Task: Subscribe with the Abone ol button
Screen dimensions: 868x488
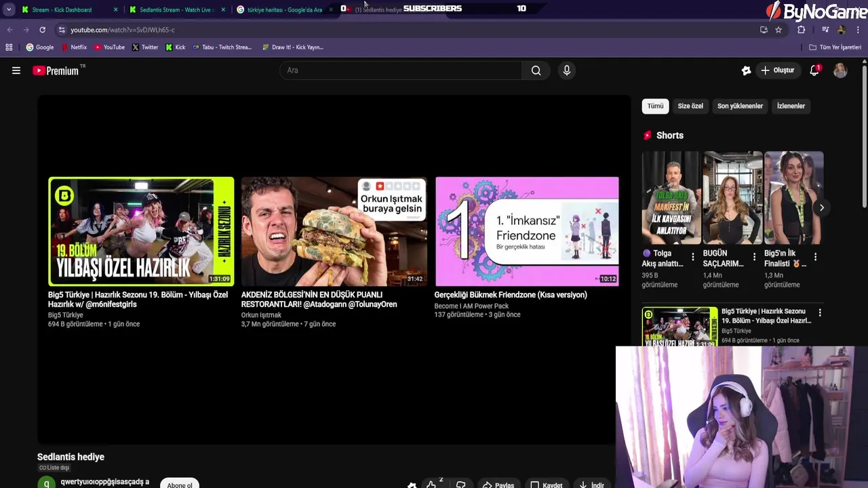Action: pyautogui.click(x=180, y=484)
